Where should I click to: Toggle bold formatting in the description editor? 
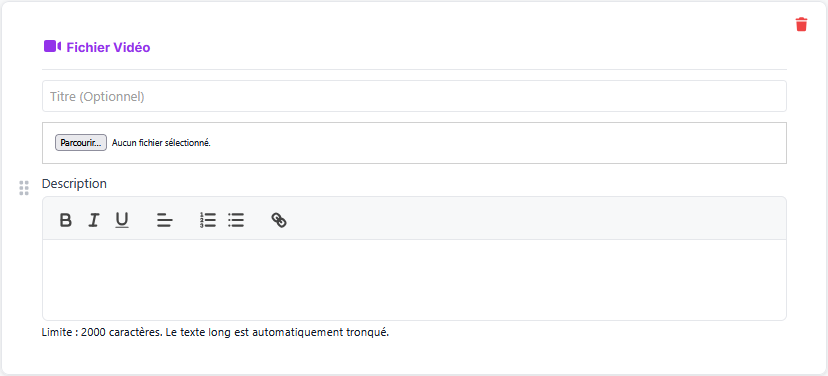[x=65, y=220]
